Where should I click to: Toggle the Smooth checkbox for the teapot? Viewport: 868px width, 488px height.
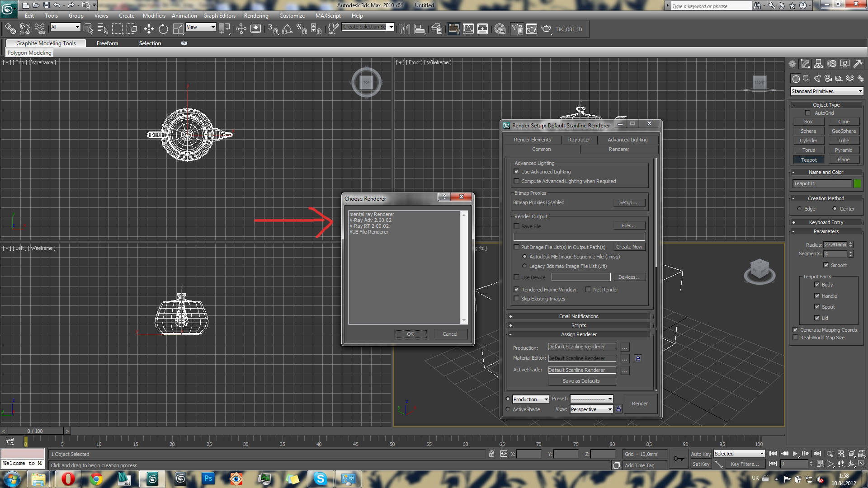[x=826, y=265]
